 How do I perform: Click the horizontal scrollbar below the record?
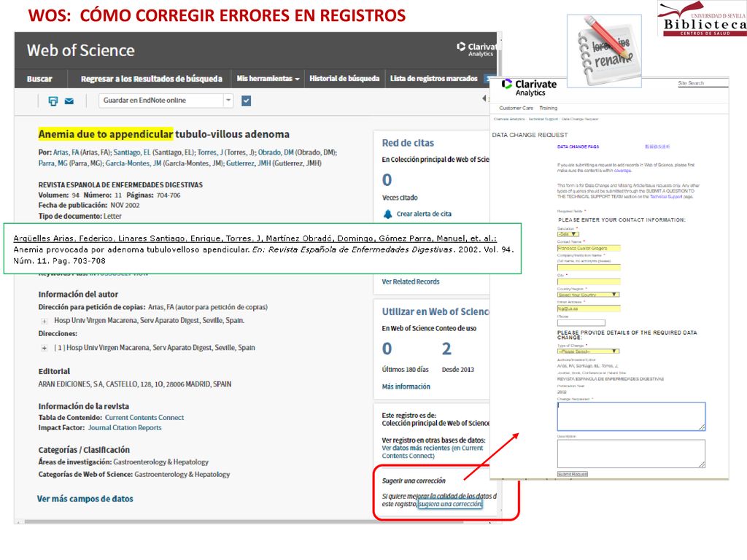[x=244, y=522]
